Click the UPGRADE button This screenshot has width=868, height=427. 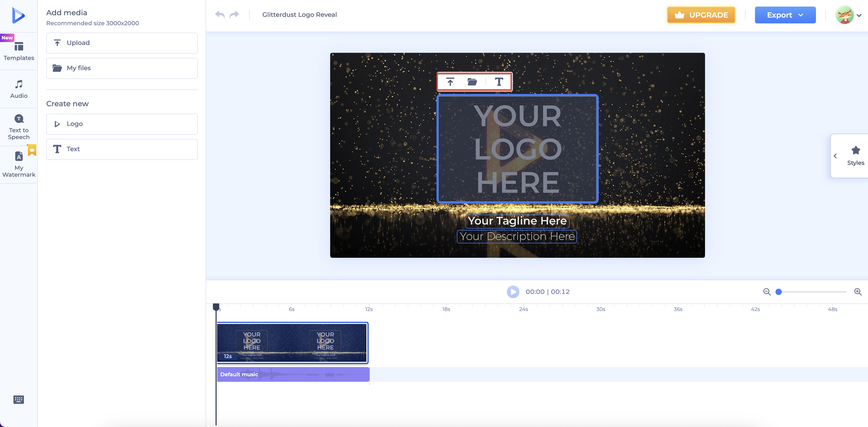701,15
